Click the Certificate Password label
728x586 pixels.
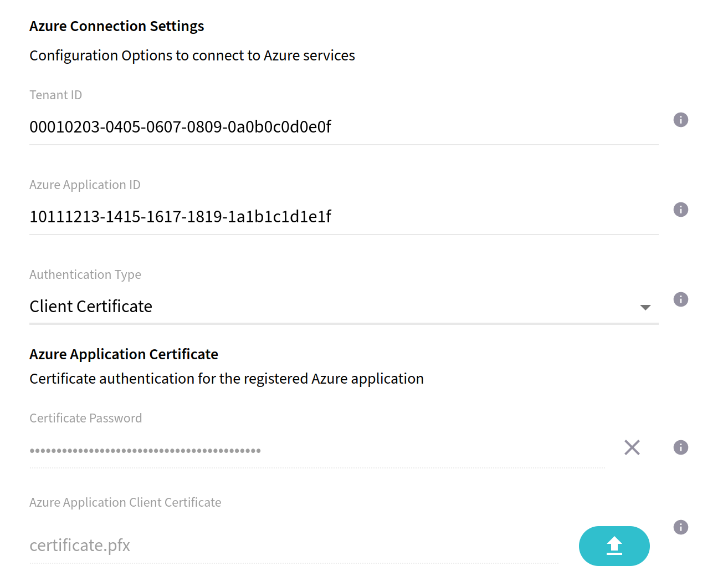(x=86, y=419)
